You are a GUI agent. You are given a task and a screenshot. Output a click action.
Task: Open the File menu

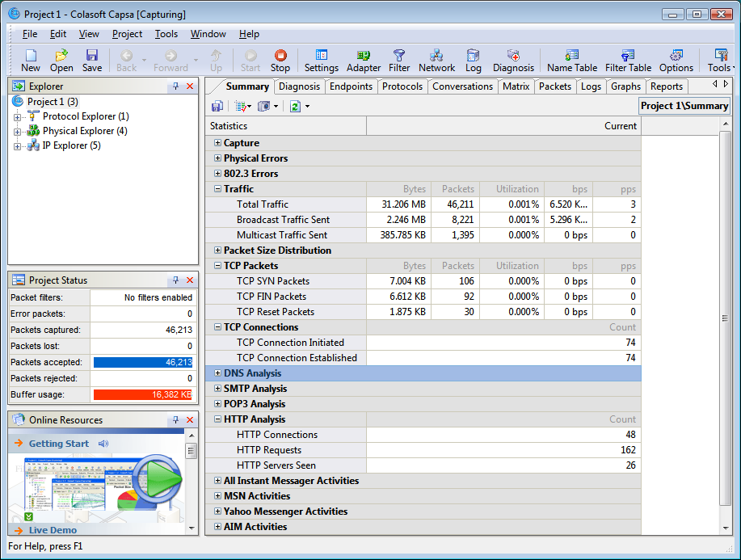30,34
